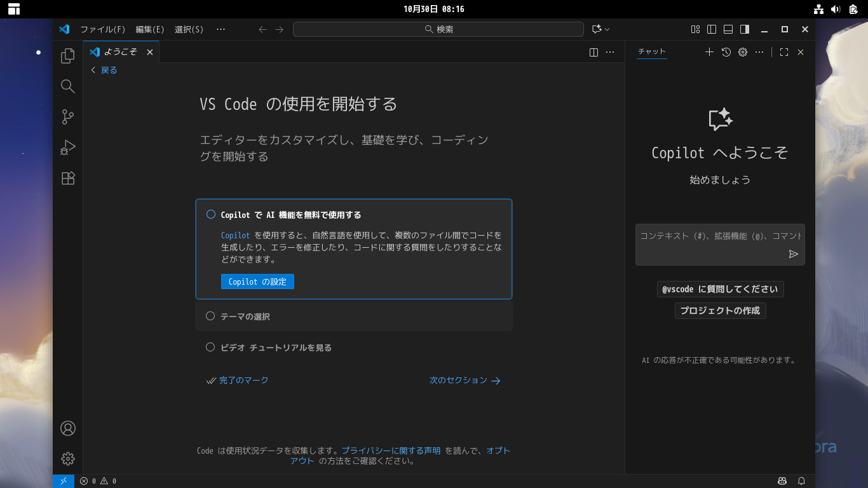Toggle the secondary side bar visibility
Screen dimensions: 868x488
coord(745,29)
